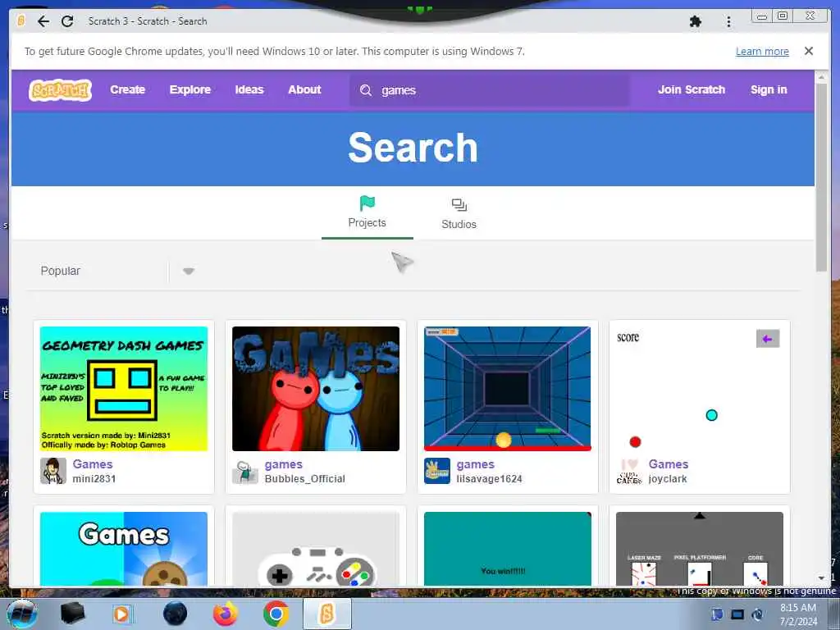840x630 pixels.
Task: Select the Projects tab
Action: [x=367, y=213]
